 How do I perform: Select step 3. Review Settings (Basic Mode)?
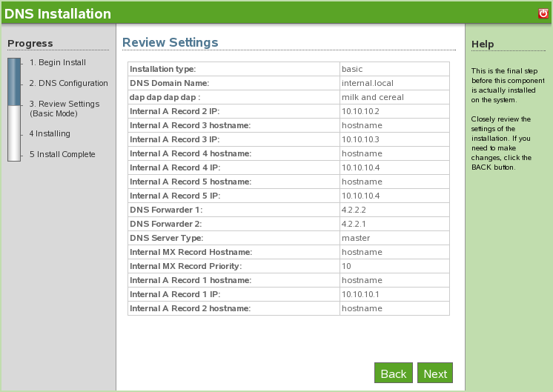pyautogui.click(x=64, y=109)
